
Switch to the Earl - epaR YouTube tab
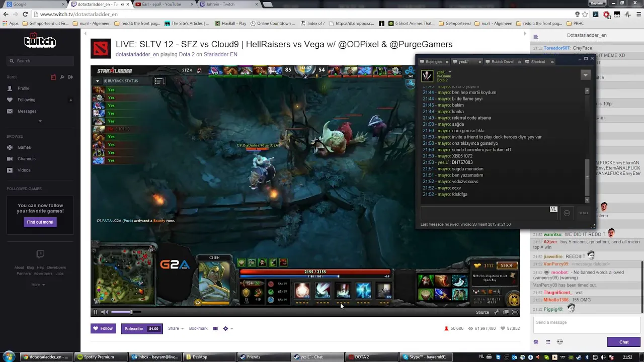165,4
